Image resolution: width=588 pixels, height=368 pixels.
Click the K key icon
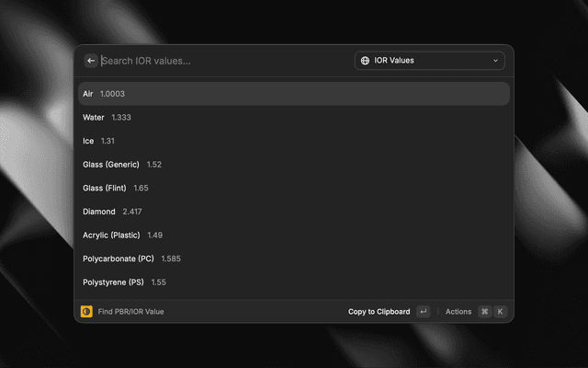(x=501, y=312)
